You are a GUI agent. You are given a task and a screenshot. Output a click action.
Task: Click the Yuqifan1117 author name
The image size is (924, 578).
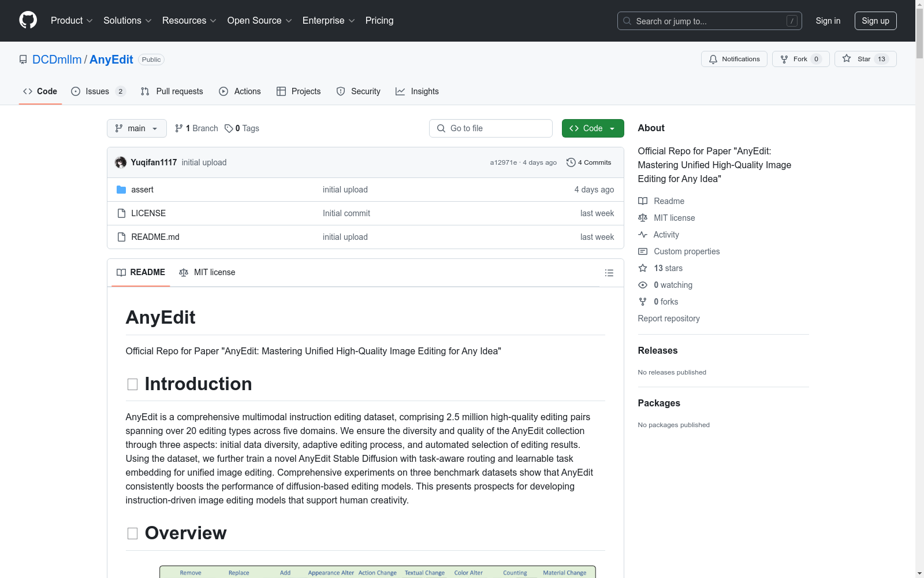click(x=154, y=162)
